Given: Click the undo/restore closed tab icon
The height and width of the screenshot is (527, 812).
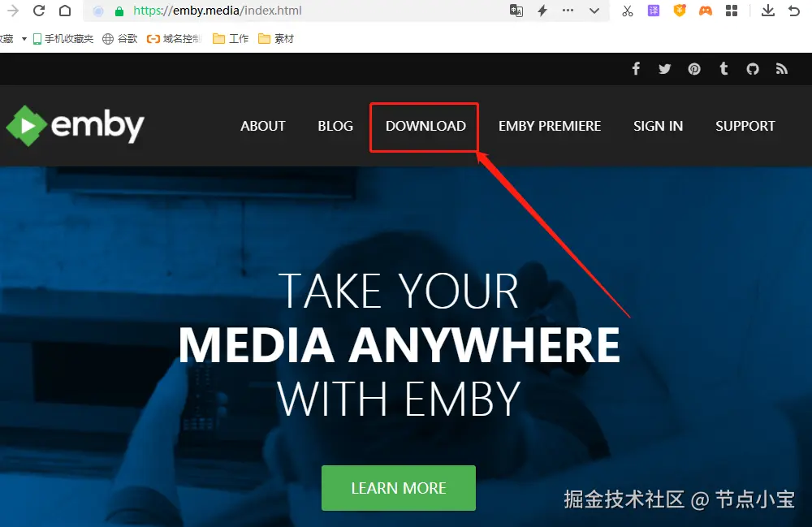Looking at the screenshot, I should (x=794, y=11).
